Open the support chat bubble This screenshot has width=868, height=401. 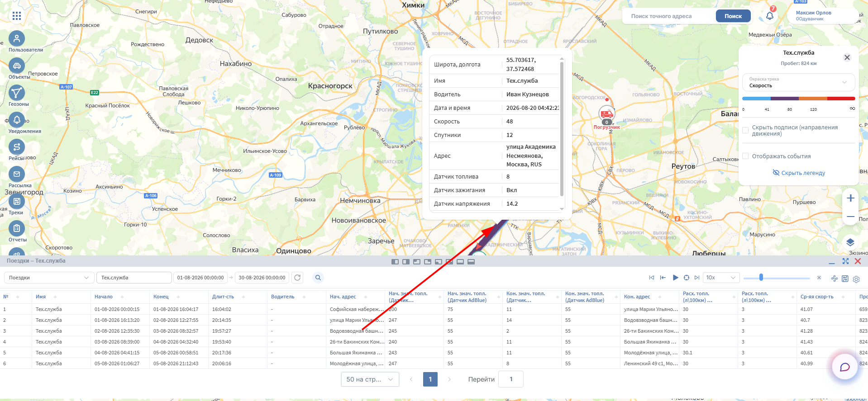click(845, 367)
